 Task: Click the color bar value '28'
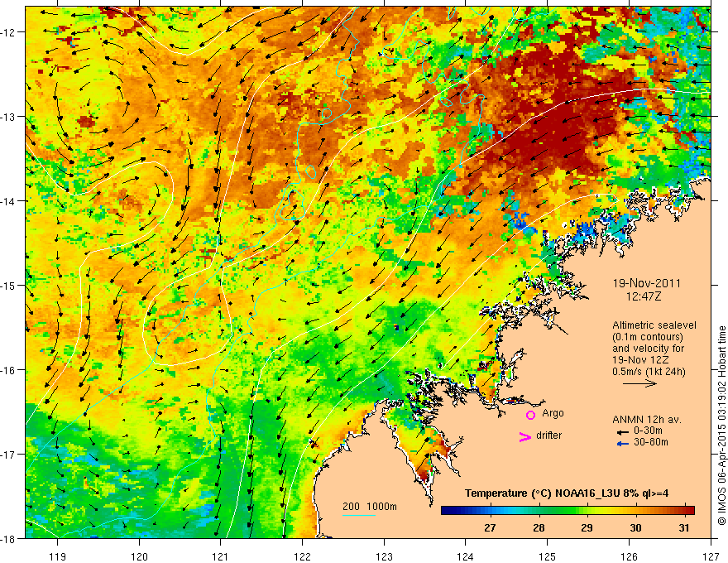[x=539, y=527]
